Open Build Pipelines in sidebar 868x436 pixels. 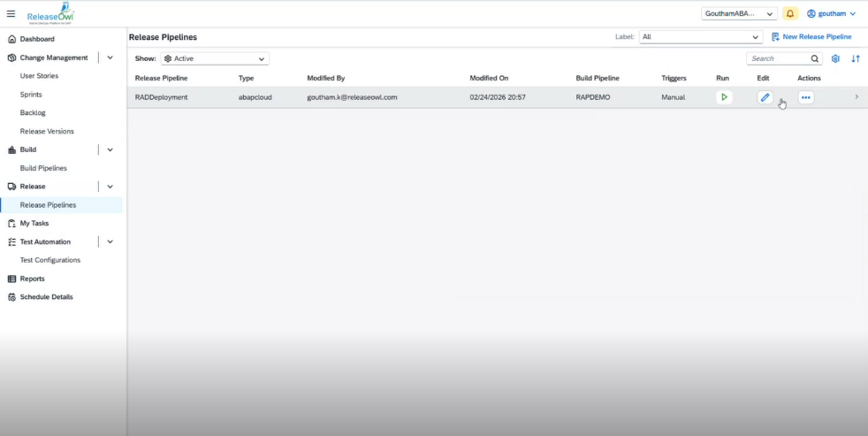click(x=43, y=168)
